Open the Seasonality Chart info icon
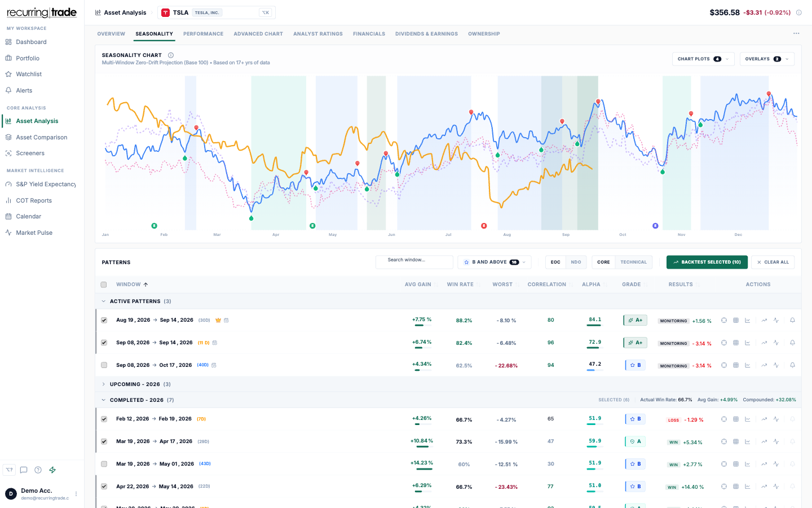Image resolution: width=812 pixels, height=508 pixels. click(171, 55)
